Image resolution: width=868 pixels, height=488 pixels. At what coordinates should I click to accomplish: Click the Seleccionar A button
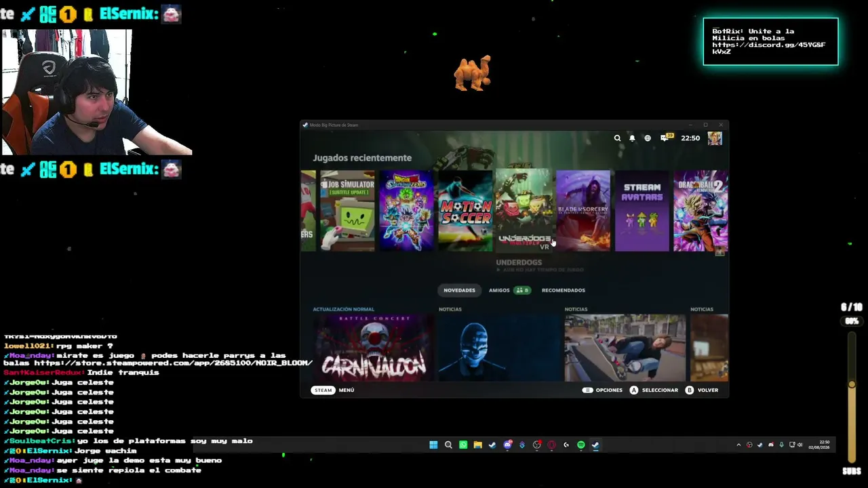[x=654, y=390]
